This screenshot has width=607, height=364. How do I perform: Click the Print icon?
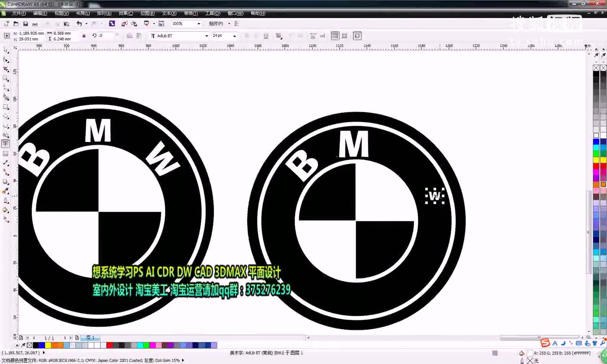tap(35, 24)
